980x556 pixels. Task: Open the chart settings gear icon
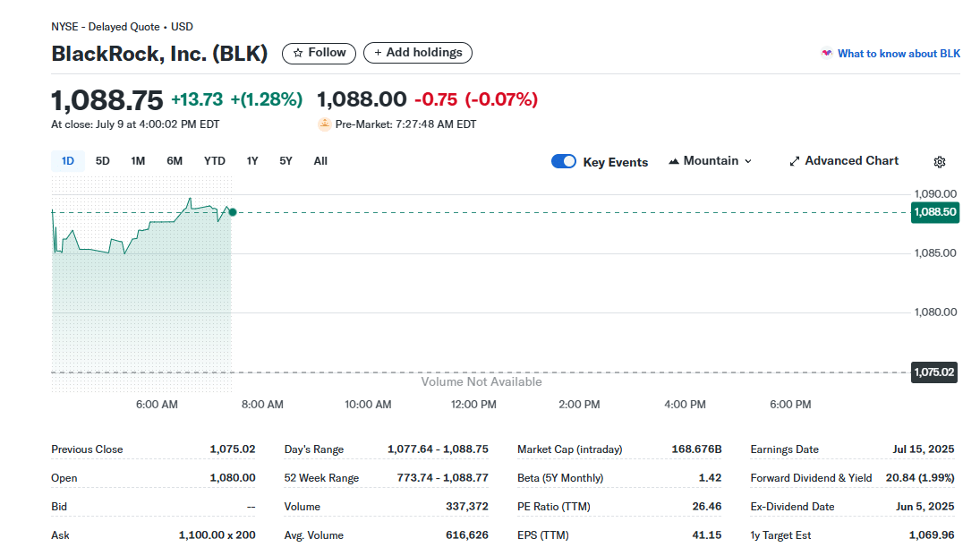940,162
